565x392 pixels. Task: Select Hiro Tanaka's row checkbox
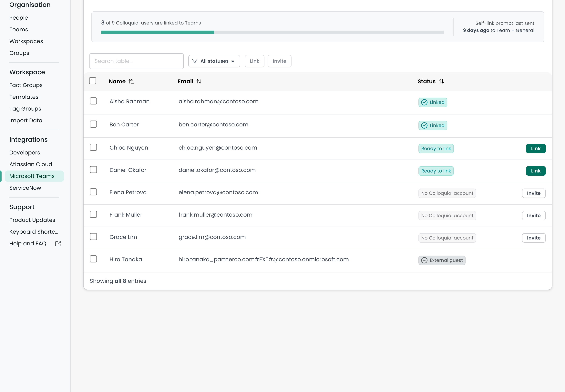93,259
